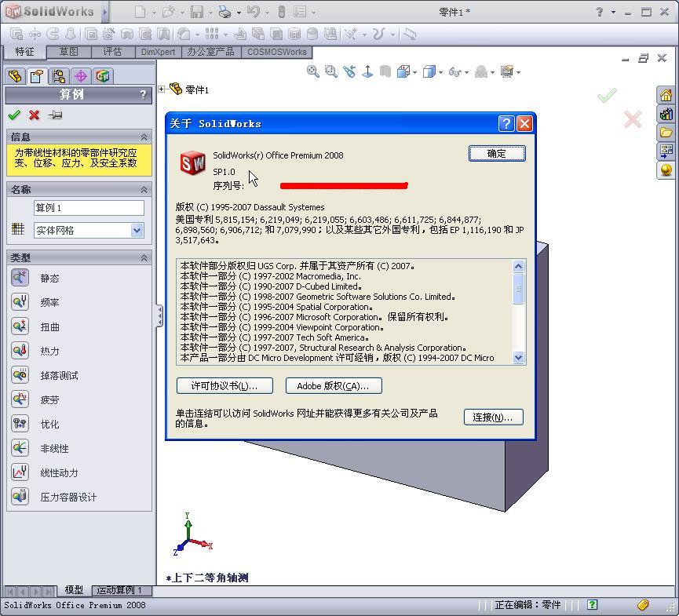This screenshot has height=616, width=679.
Task: Click 确定 in the About dialog
Action: 497,154
